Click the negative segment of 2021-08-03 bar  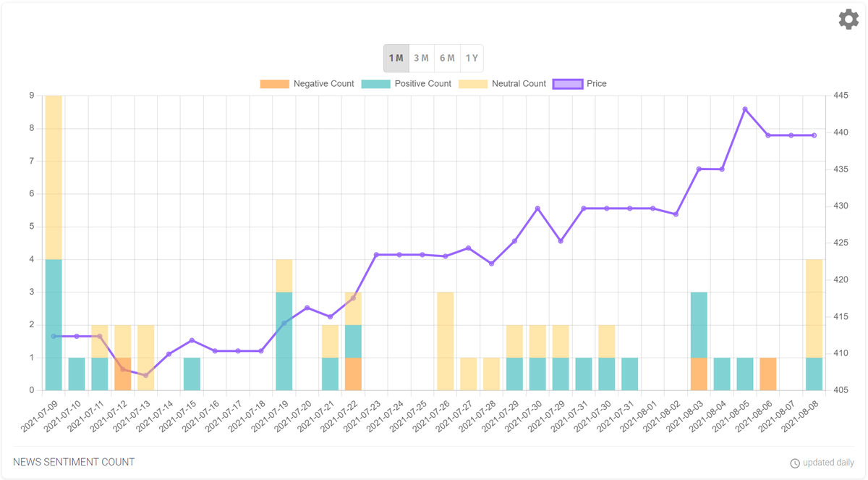[x=699, y=374]
